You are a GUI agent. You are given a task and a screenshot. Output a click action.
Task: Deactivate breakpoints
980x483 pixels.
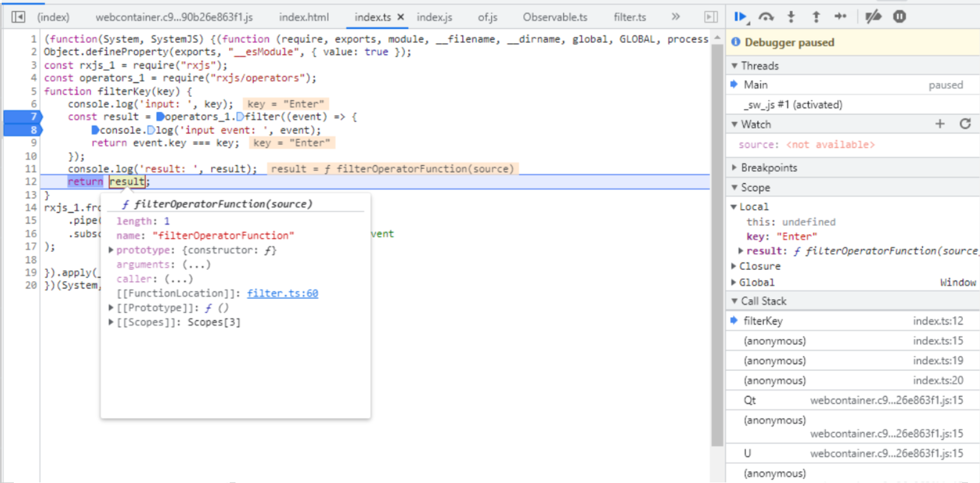[873, 17]
